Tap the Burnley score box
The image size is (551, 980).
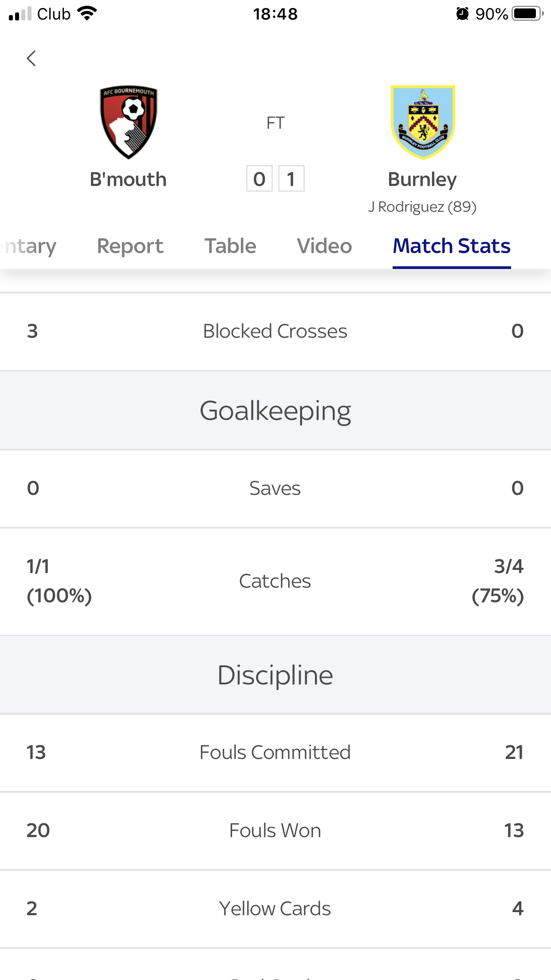click(x=291, y=179)
